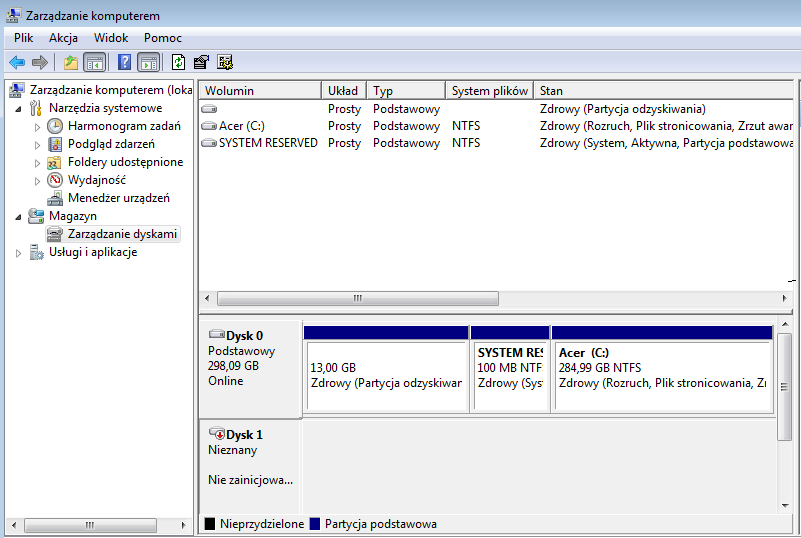801x538 pixels.
Task: Sort by the Układ column header
Action: 343,90
